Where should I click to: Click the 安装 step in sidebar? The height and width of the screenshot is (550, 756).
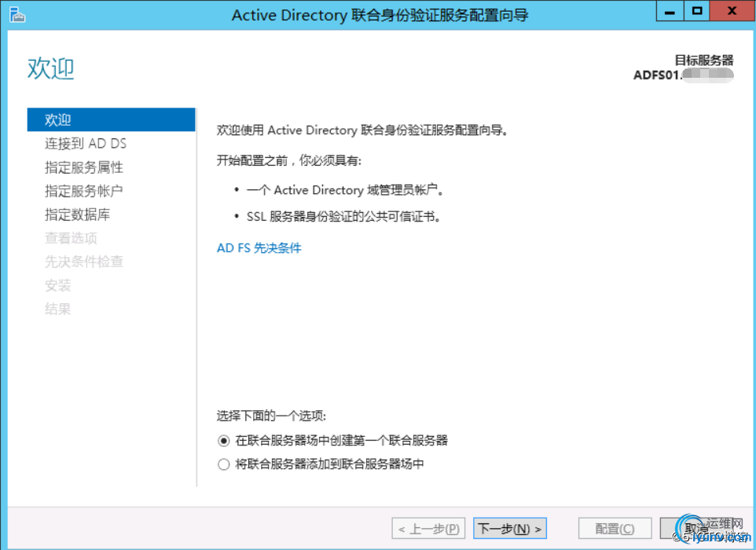tap(58, 285)
